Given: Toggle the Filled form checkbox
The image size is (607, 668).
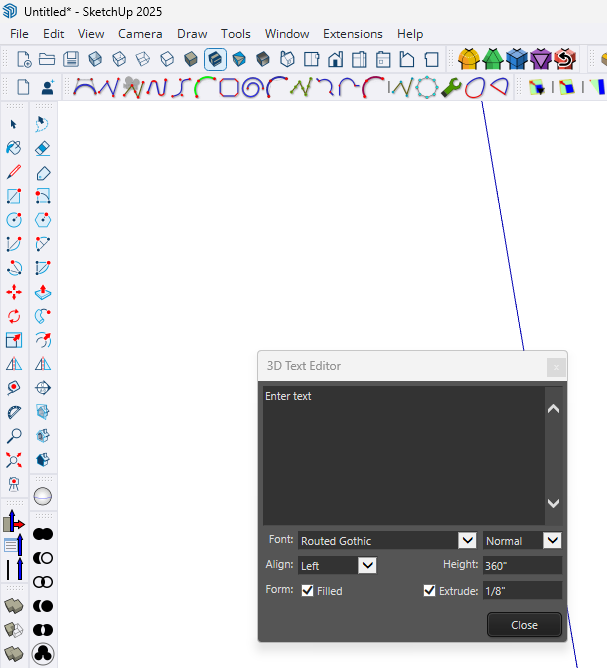Looking at the screenshot, I should tap(307, 590).
